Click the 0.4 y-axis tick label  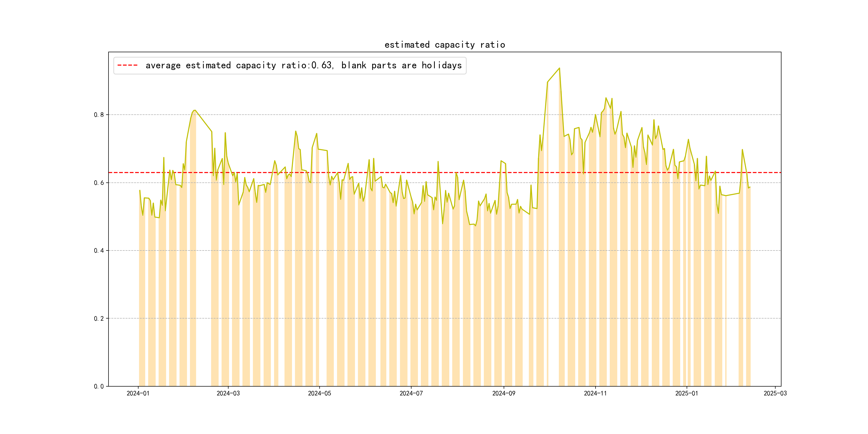[x=99, y=251]
